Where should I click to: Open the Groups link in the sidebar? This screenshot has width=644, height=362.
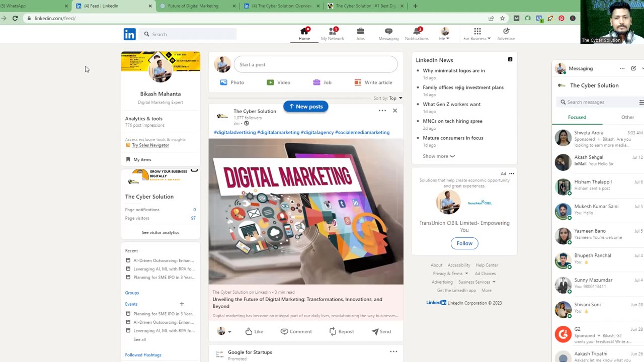click(132, 293)
